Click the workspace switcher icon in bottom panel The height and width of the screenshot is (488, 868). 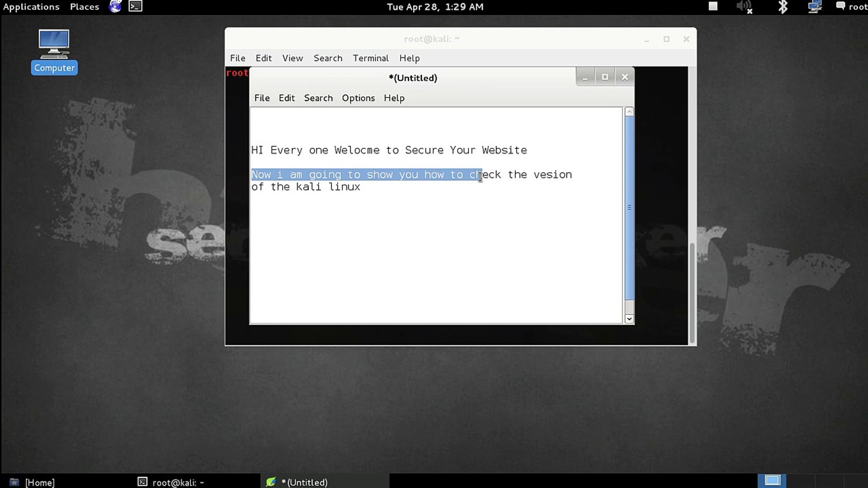point(772,480)
